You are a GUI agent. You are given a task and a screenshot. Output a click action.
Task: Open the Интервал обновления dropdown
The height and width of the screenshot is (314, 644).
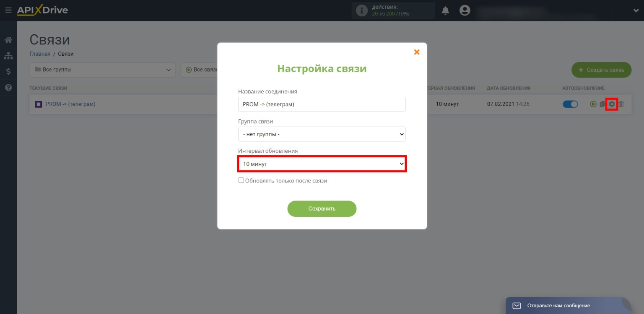click(x=322, y=164)
